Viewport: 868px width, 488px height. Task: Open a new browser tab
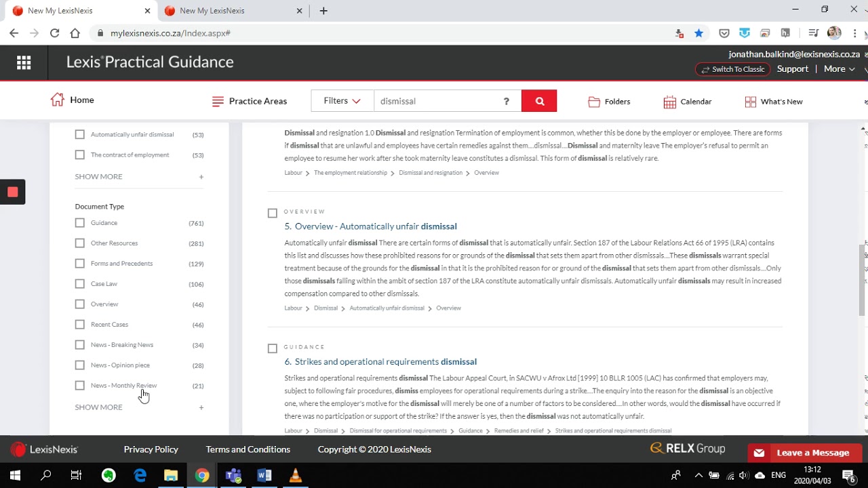[323, 11]
